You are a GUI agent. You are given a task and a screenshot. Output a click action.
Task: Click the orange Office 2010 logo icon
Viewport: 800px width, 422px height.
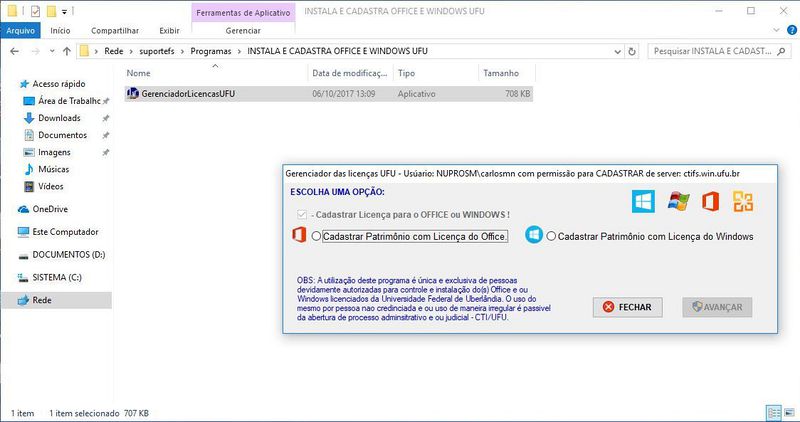pyautogui.click(x=743, y=201)
